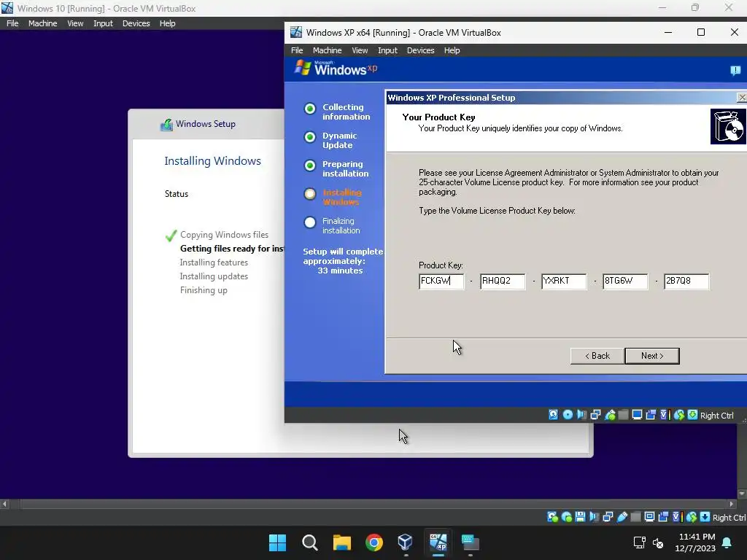Screen dimensions: 747x560
Task: Open Machine menu in Windows XP x64 window
Action: coord(327,50)
